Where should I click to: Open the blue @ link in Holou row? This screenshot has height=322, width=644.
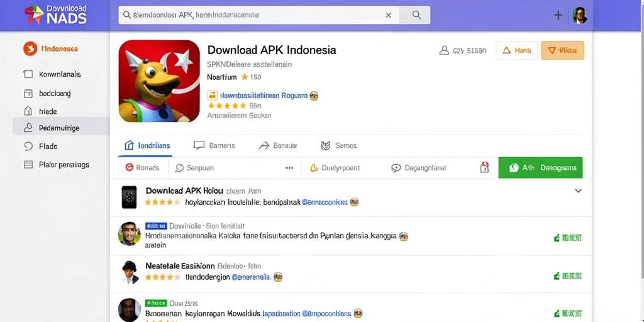(x=325, y=202)
